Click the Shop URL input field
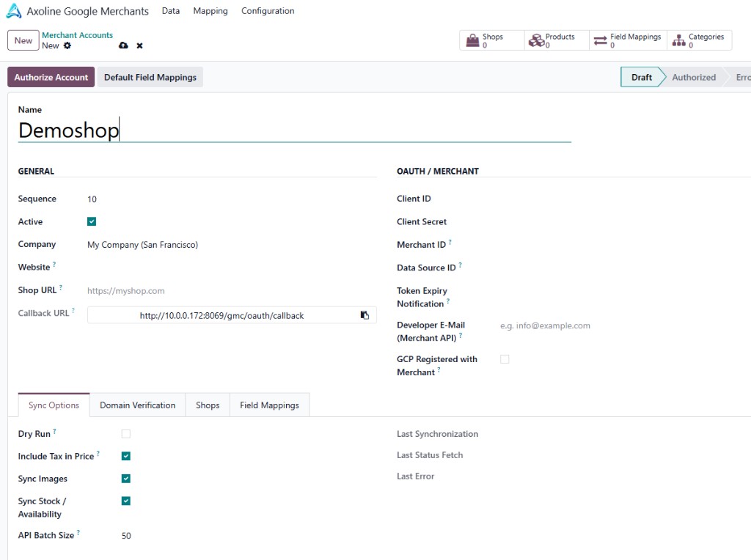 tap(232, 290)
